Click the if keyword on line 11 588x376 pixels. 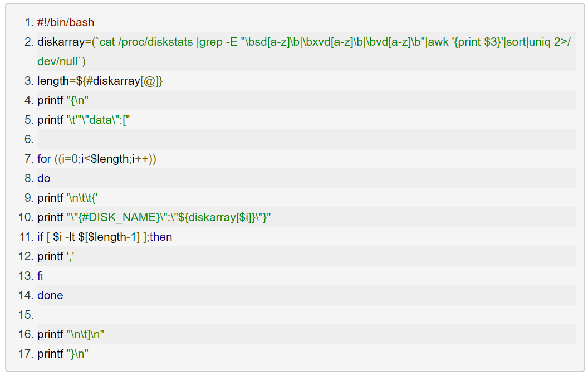pyautogui.click(x=40, y=237)
